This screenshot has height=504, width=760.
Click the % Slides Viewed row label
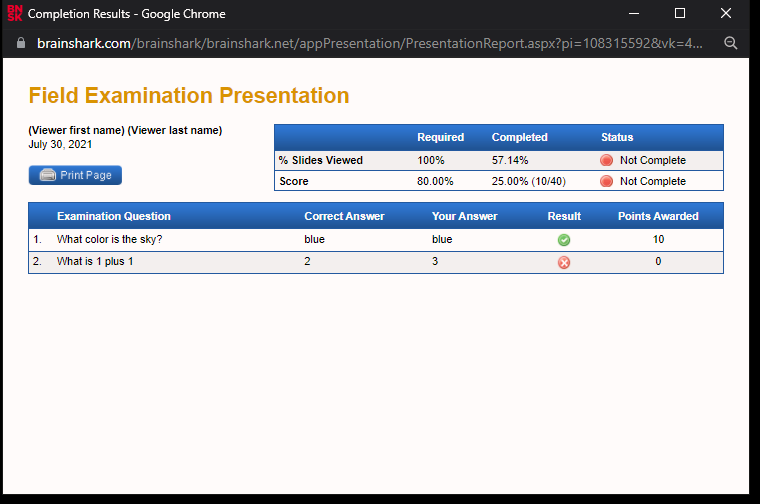coord(321,160)
